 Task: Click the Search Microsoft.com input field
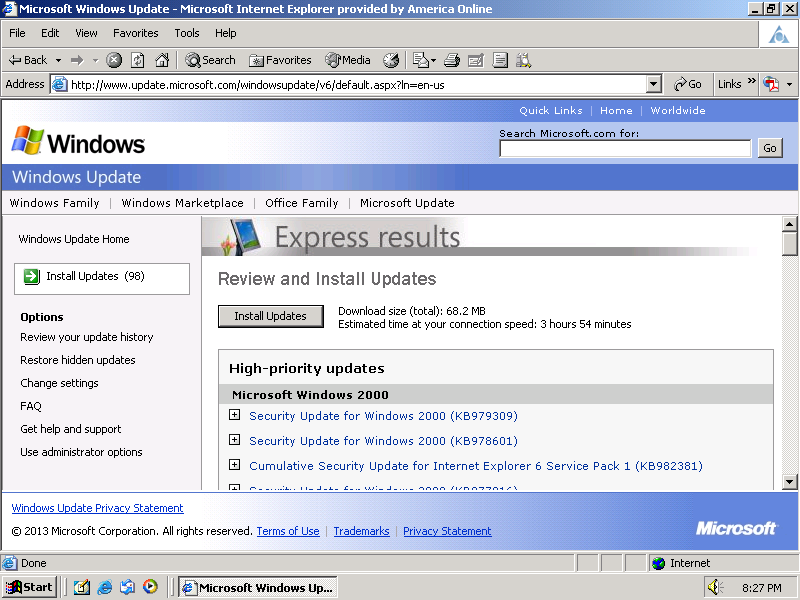625,148
